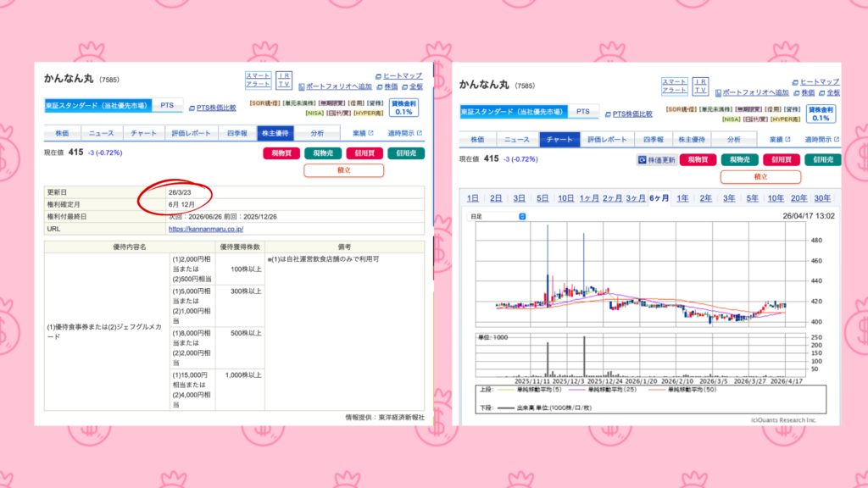
Task: Click the 株価更新 refresh button
Action: tap(656, 159)
